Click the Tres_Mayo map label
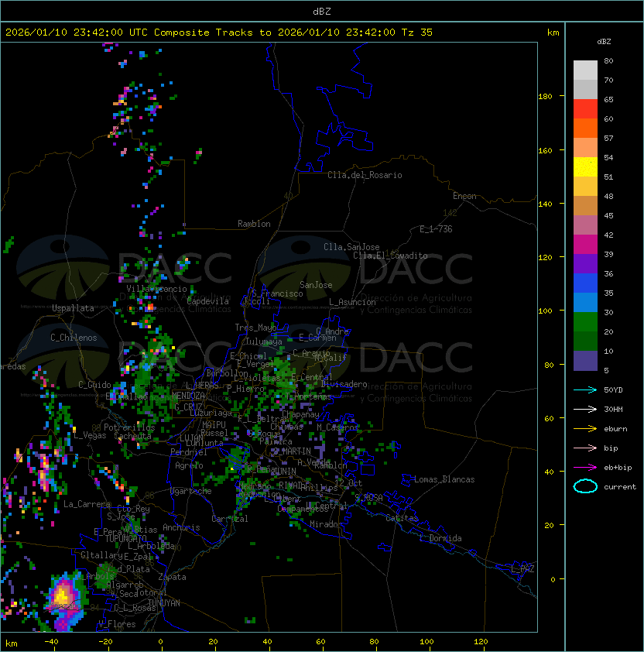This screenshot has height=652, width=644. click(255, 328)
